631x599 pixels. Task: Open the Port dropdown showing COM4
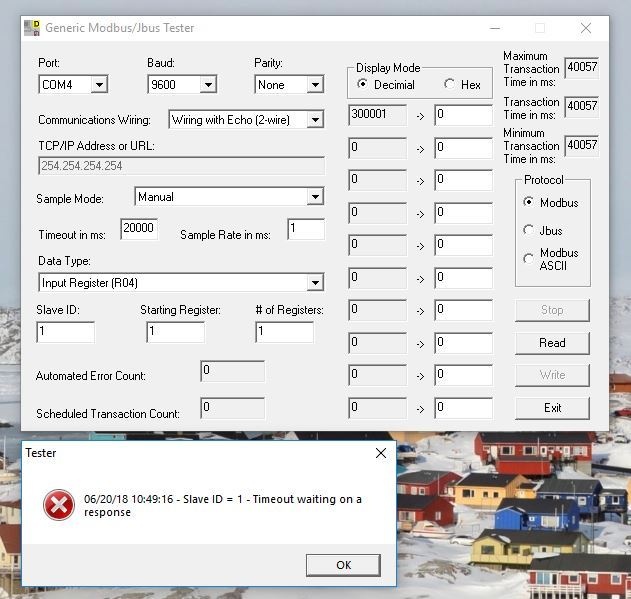[99, 85]
